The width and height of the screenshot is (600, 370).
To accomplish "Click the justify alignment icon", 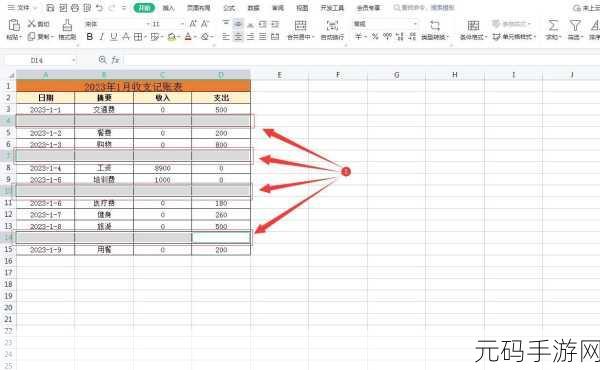I will [x=262, y=37].
